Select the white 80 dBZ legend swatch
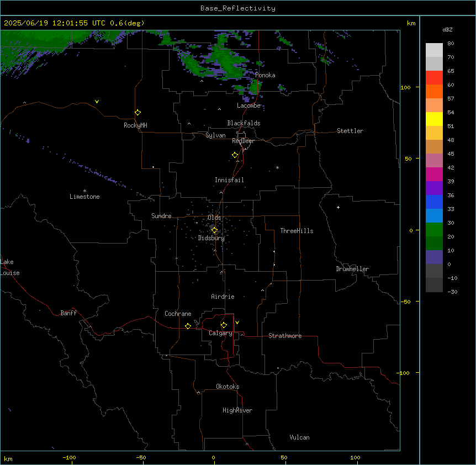 click(434, 50)
